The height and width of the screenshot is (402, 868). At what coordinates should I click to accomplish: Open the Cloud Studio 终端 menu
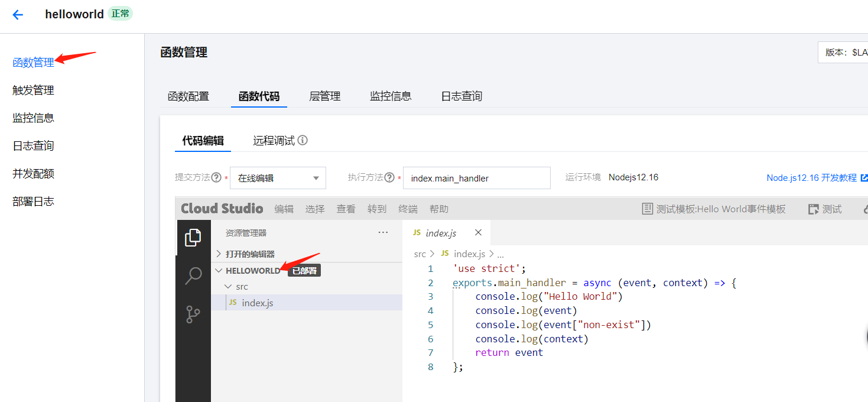(x=408, y=209)
